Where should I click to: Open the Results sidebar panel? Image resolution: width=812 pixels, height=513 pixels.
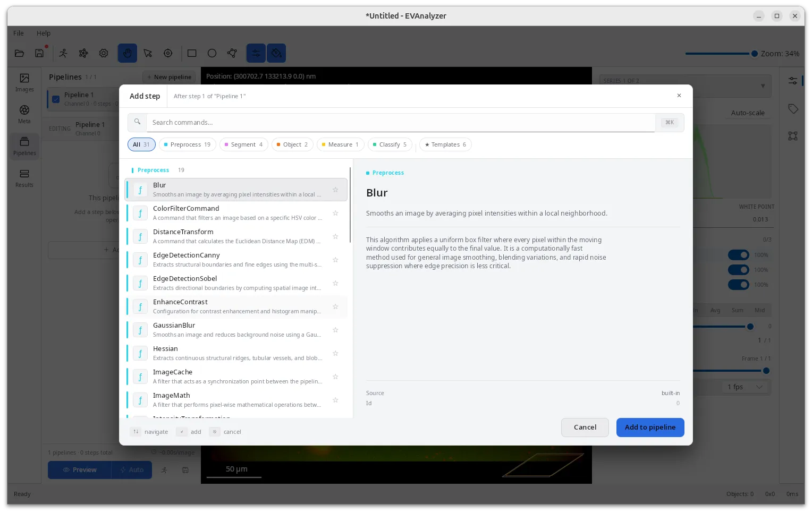tap(24, 178)
